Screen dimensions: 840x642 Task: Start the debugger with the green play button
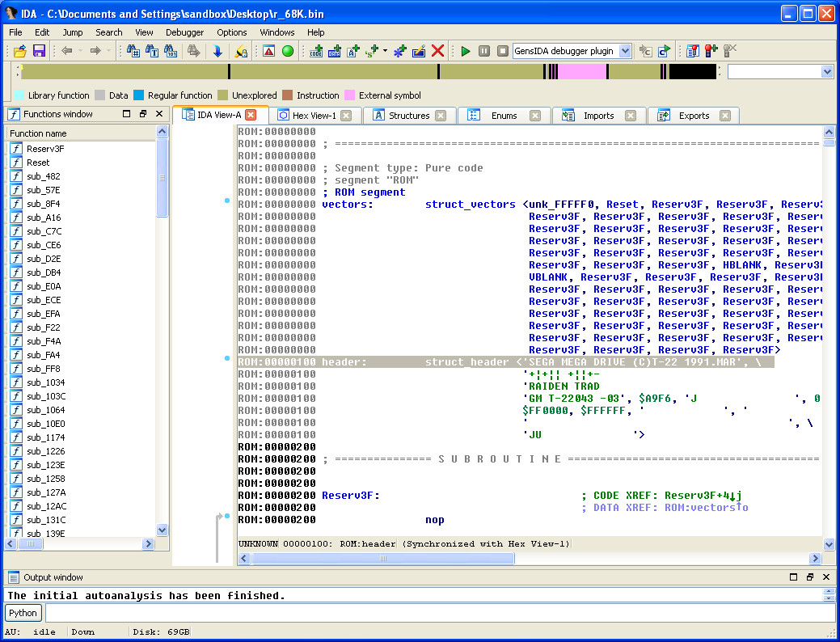tap(466, 51)
